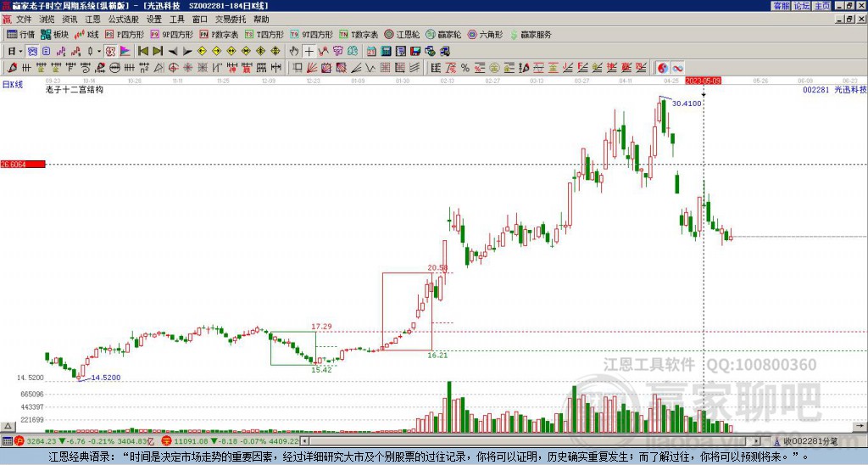Image resolution: width=868 pixels, height=465 pixels.
Task: Jump to first bar with skip-back arrow
Action: coord(142,52)
